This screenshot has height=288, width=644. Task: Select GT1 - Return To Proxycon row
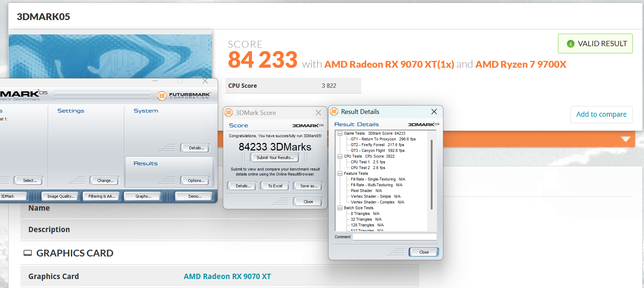click(383, 139)
